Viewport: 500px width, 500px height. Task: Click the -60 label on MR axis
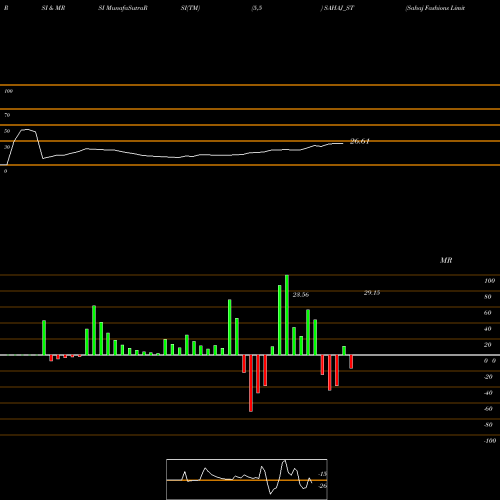(x=488, y=409)
